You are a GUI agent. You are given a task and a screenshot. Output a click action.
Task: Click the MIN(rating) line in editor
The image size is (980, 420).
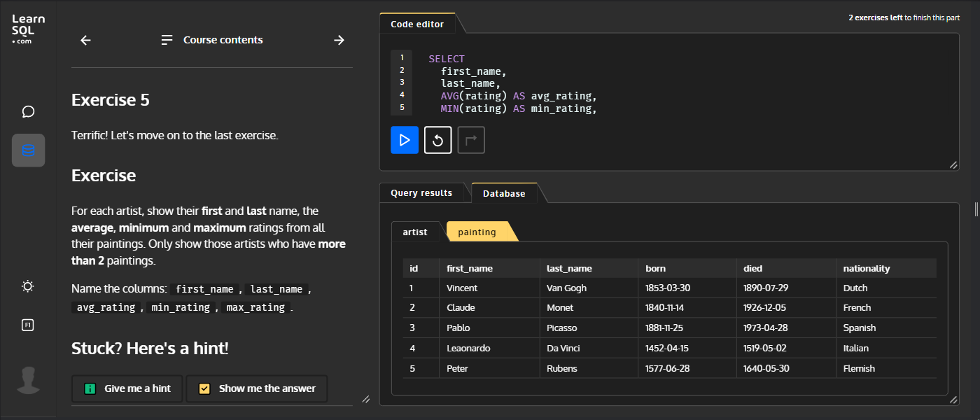518,108
